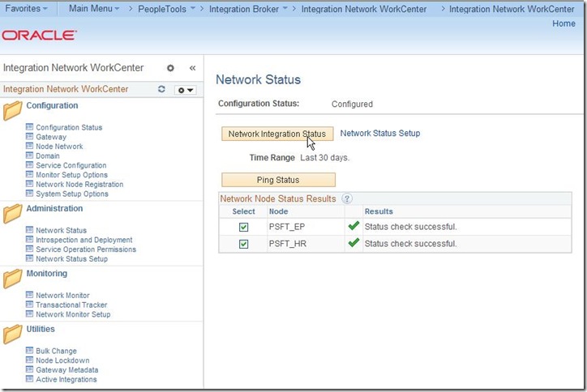Uncheck the PSFT_EP node checkbox
The image size is (587, 392).
(x=244, y=227)
